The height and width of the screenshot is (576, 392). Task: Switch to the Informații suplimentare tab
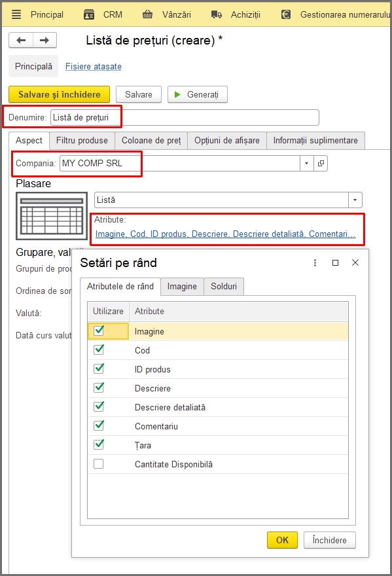point(315,141)
